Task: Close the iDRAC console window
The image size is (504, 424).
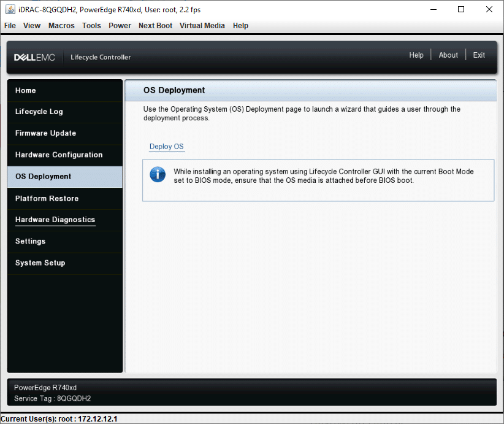Action: click(x=489, y=10)
